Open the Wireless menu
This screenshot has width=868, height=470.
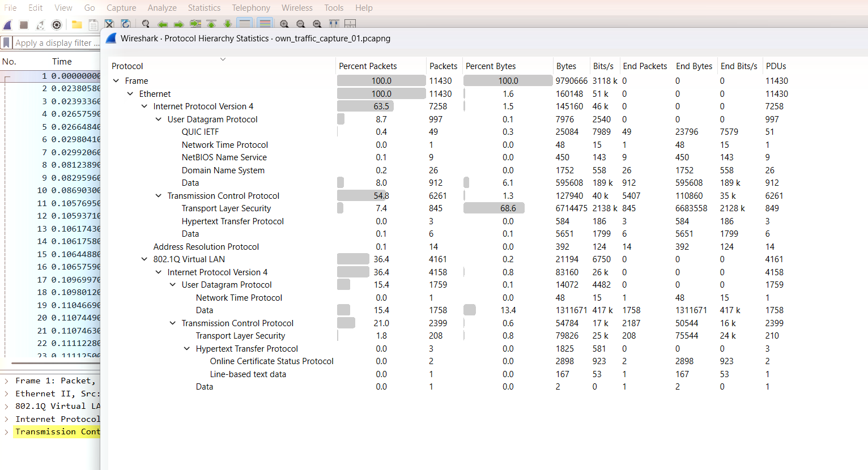click(x=297, y=8)
